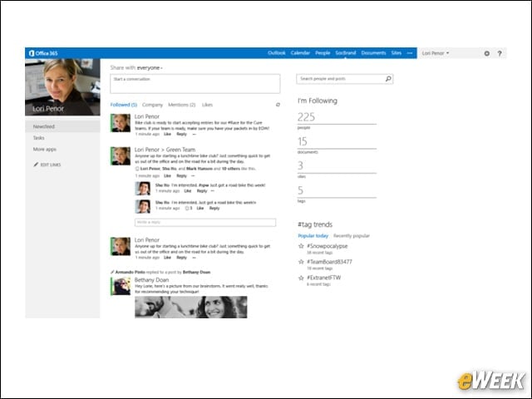Open Lori Penor user menu dropdown
The image size is (532, 399).
tap(436, 53)
